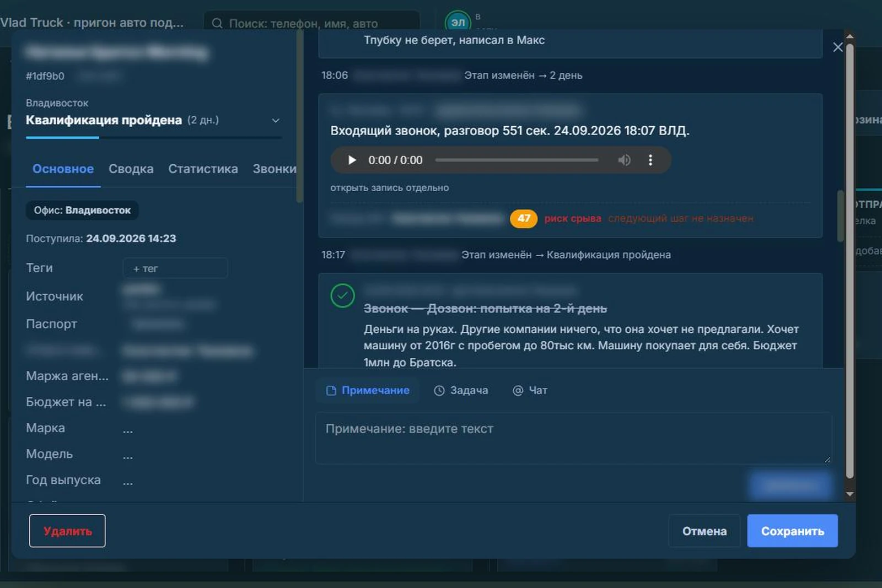
Task: Click the Сохранить button
Action: [x=792, y=531]
